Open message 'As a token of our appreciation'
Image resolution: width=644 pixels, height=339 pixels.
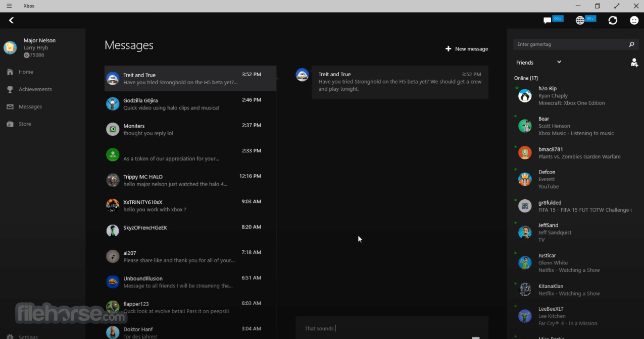coord(190,154)
